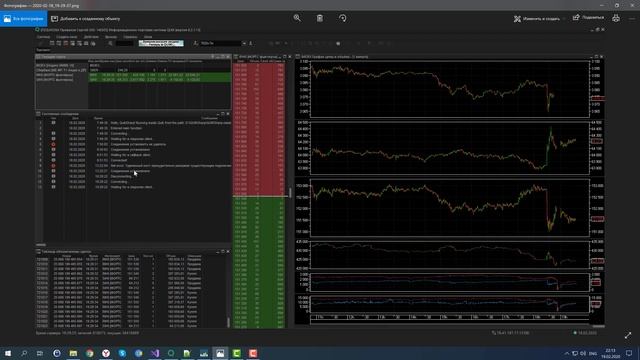Click the trades table vertical scrollbar

228,322
